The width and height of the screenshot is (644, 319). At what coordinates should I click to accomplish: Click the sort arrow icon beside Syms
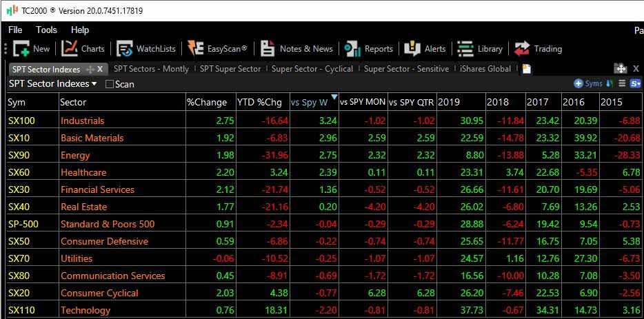(610, 84)
